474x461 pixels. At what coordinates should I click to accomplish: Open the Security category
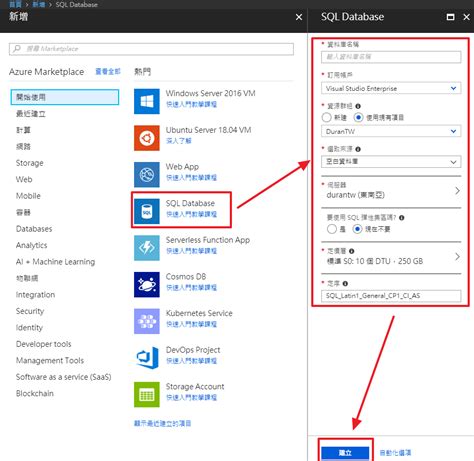click(x=30, y=311)
